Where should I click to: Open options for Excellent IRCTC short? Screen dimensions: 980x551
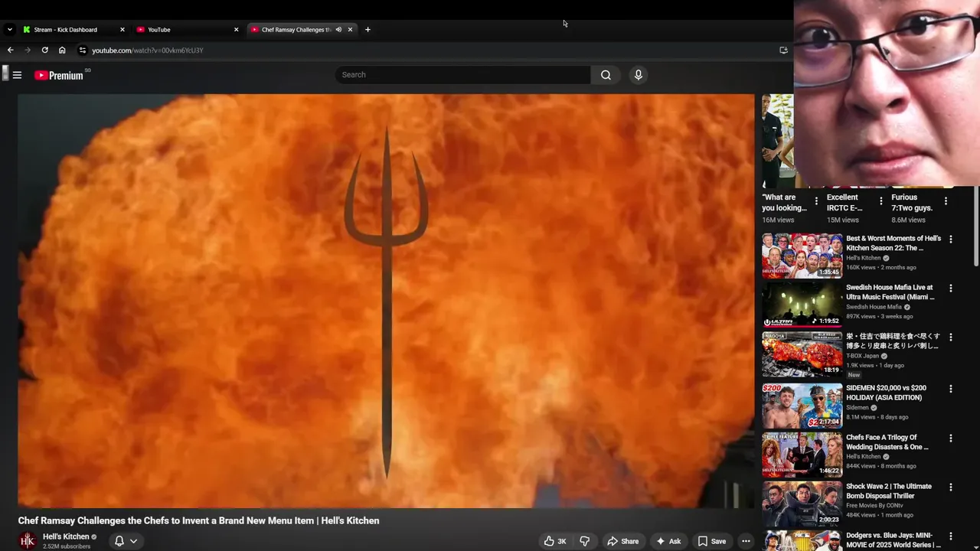coord(880,201)
